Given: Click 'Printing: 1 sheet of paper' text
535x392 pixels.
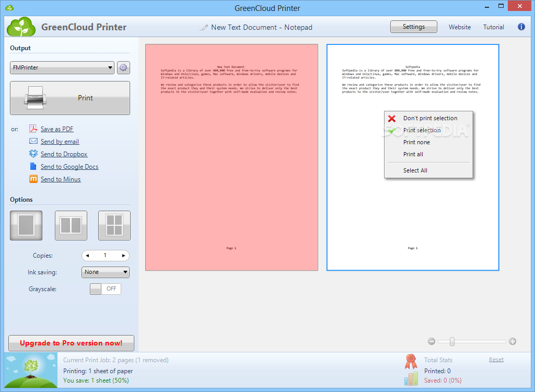Looking at the screenshot, I should point(98,371).
